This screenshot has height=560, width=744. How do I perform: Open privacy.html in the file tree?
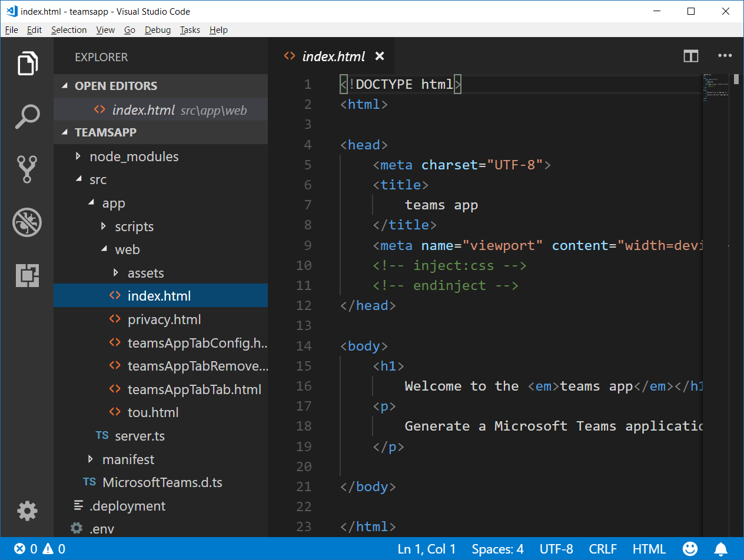click(x=161, y=319)
